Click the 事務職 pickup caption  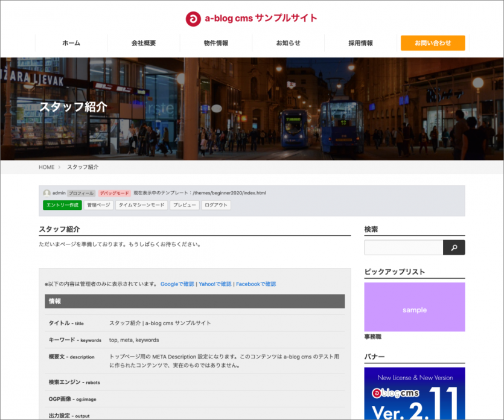pos(373,337)
